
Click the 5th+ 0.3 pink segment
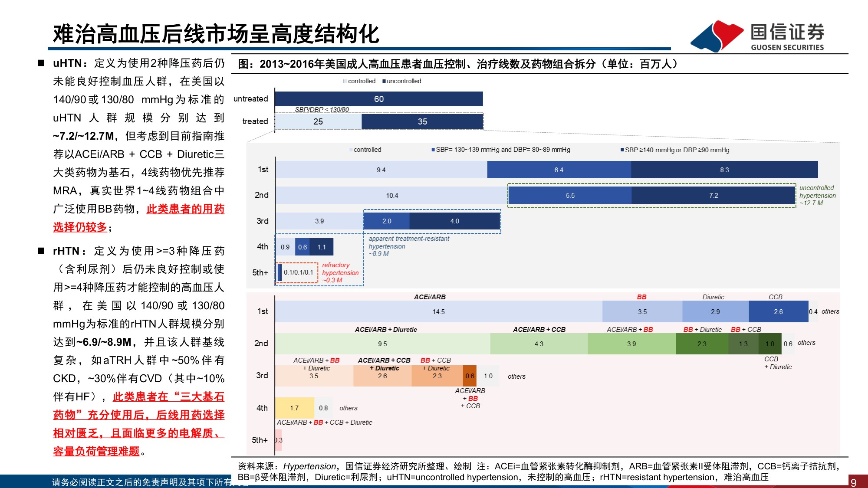[278, 440]
